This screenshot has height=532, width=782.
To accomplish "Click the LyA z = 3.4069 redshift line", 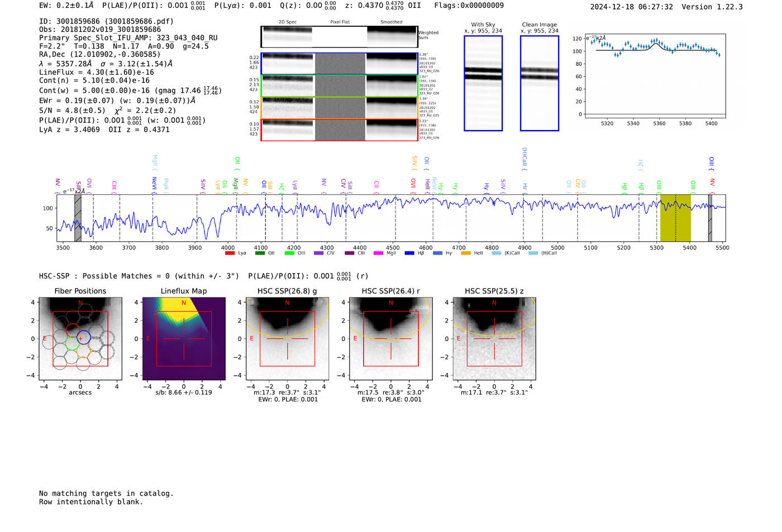I will click(70, 130).
